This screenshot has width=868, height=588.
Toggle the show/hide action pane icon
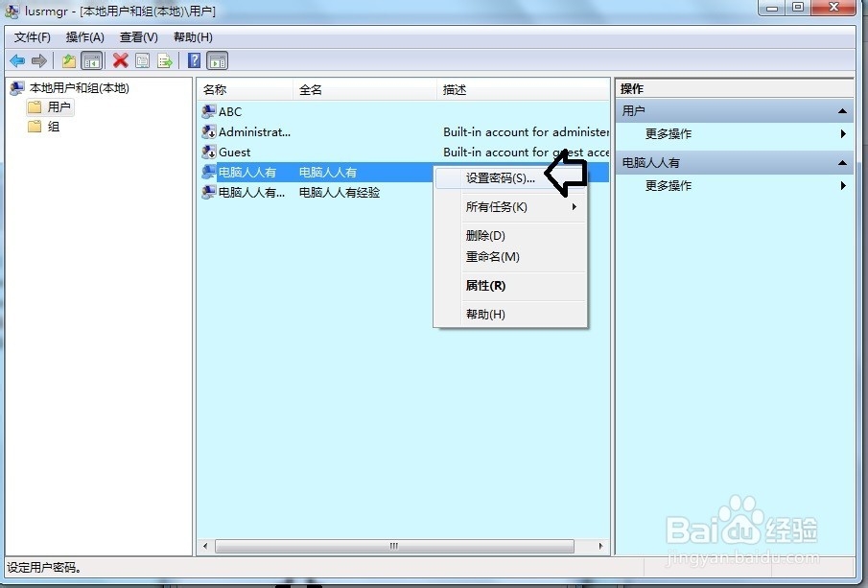(218, 60)
